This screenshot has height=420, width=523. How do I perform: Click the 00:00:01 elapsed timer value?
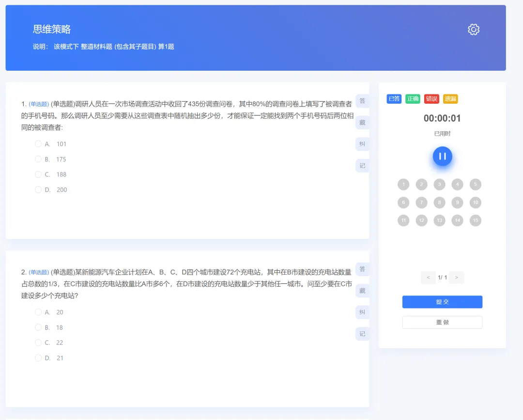442,118
